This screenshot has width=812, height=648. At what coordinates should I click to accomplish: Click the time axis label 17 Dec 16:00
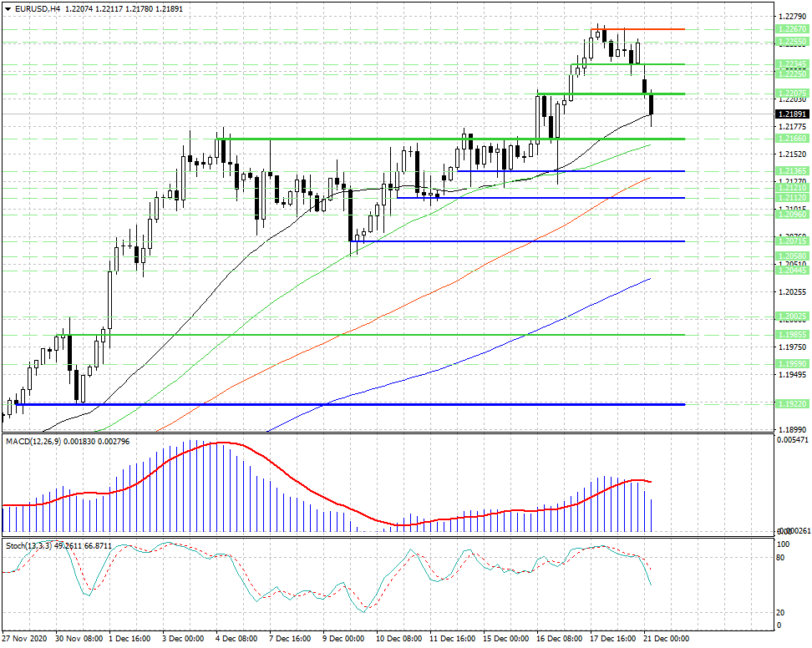click(612, 638)
